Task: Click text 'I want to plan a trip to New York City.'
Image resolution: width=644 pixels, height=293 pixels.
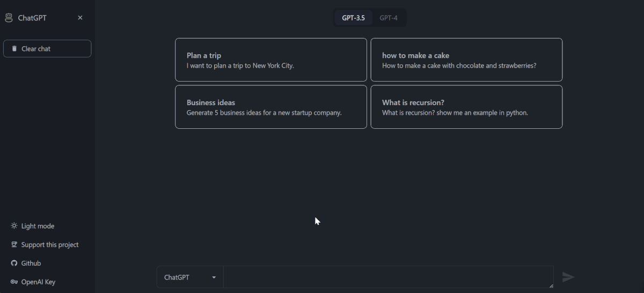Action: [240, 65]
